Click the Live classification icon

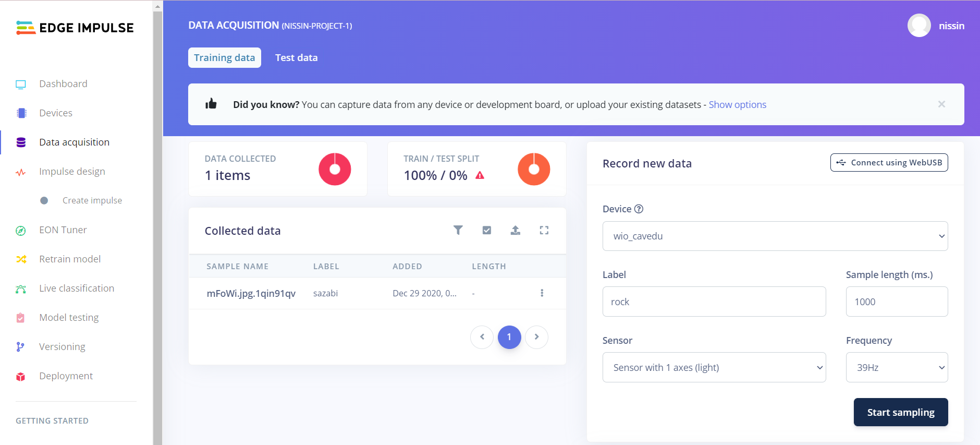[x=21, y=288]
